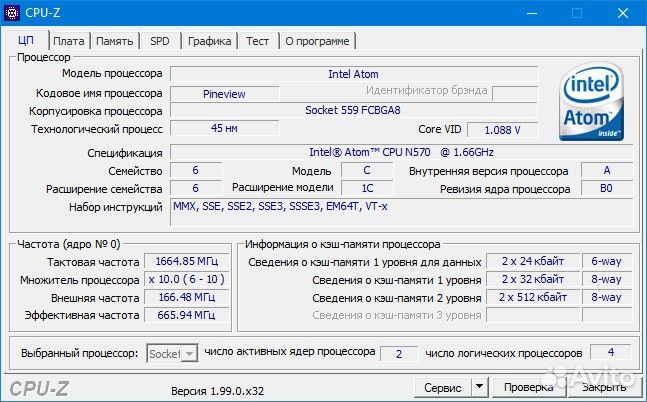Click the Socket 559 FCBGA8 package value
The height and width of the screenshot is (402, 647).
click(x=354, y=110)
